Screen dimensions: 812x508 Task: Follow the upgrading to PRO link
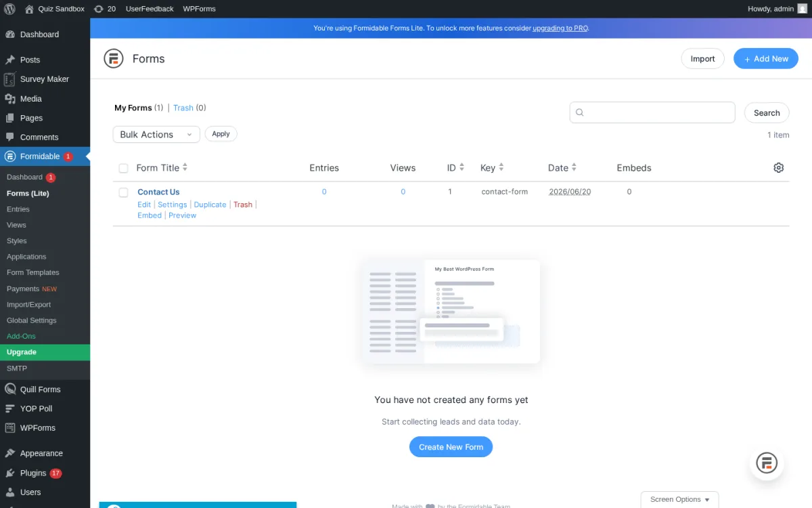pyautogui.click(x=560, y=28)
